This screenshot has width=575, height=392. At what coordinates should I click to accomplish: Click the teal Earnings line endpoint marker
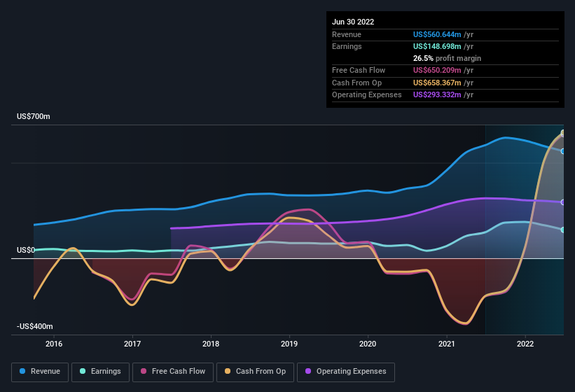tap(563, 230)
